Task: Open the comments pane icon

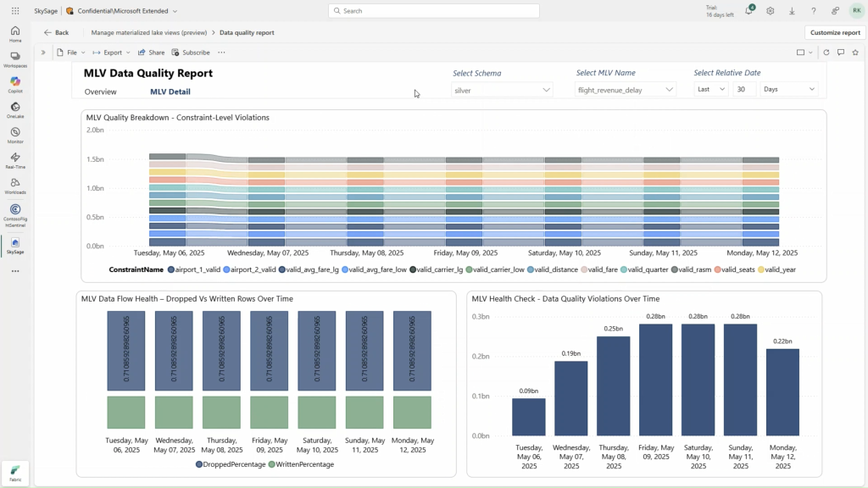Action: point(840,52)
